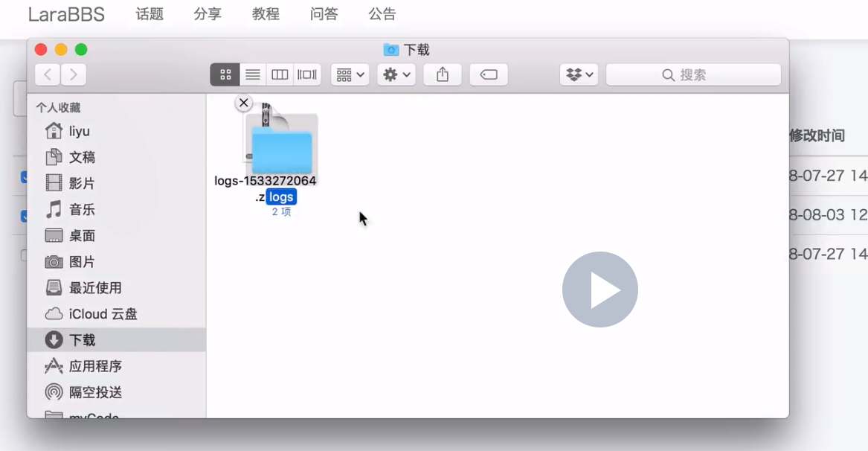Click the highlighted logs folder name
868x451 pixels.
pyautogui.click(x=281, y=197)
